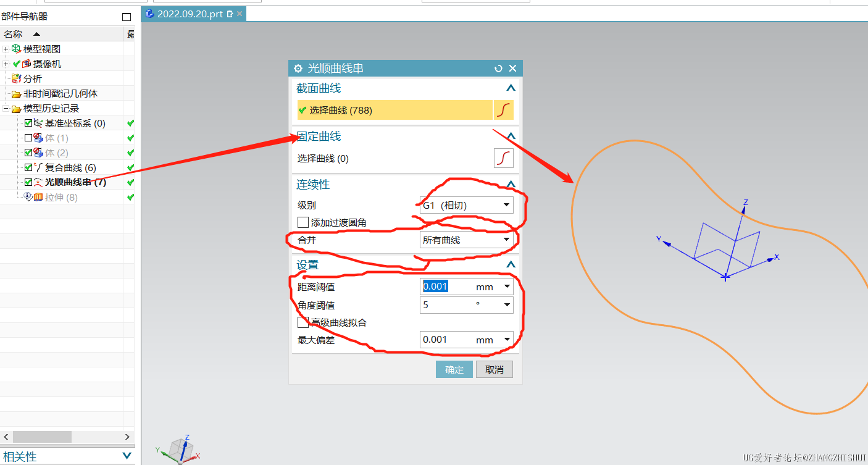Toggle the 光顺曲线串 (7) checkbox
This screenshot has height=465, width=868.
28,182
